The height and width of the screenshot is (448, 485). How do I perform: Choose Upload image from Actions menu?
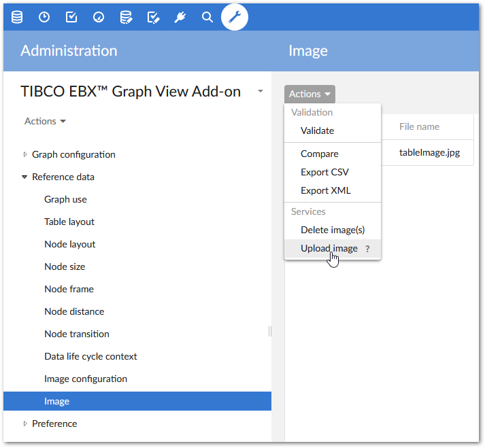click(329, 248)
